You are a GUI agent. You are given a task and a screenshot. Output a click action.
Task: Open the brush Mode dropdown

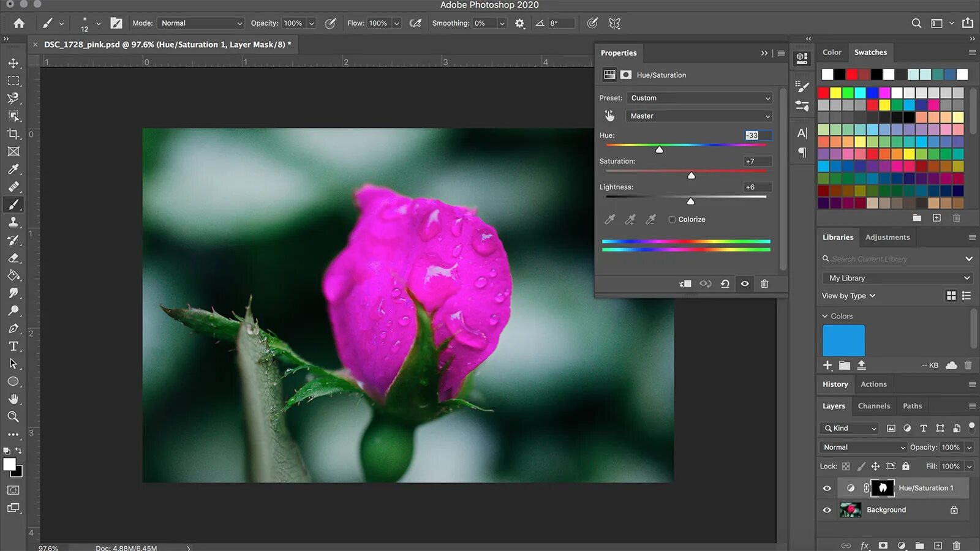pyautogui.click(x=200, y=23)
